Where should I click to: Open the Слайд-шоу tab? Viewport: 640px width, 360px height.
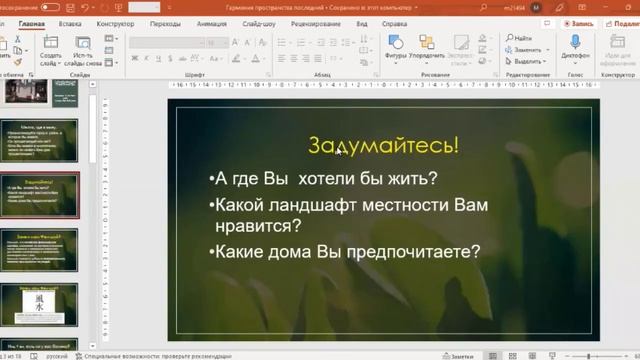click(x=259, y=24)
